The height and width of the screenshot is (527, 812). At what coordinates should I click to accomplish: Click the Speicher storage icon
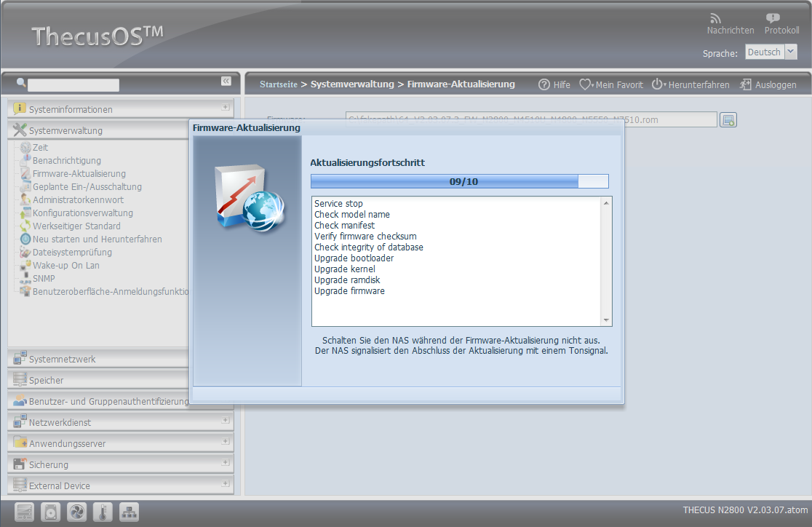[x=20, y=379]
